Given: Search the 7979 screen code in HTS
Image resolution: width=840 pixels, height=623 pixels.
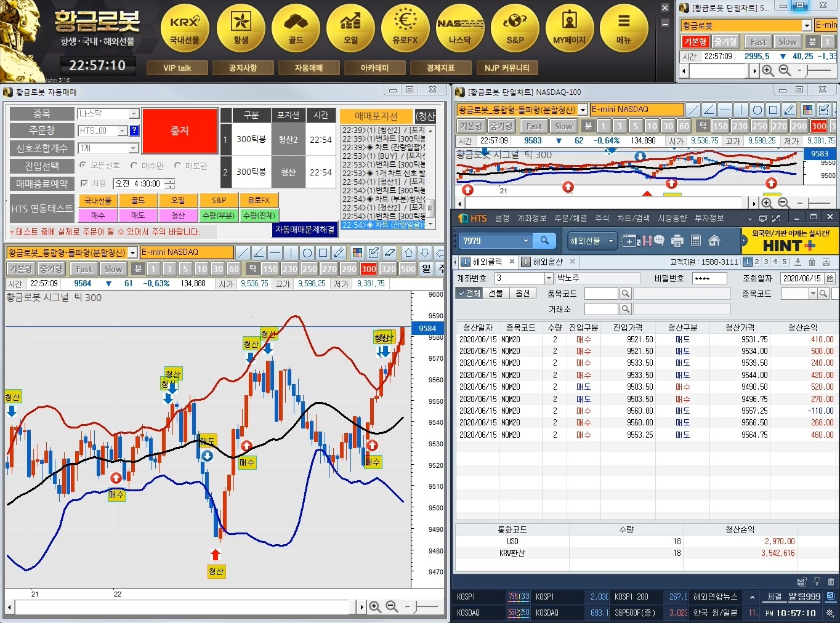Looking at the screenshot, I should [544, 241].
